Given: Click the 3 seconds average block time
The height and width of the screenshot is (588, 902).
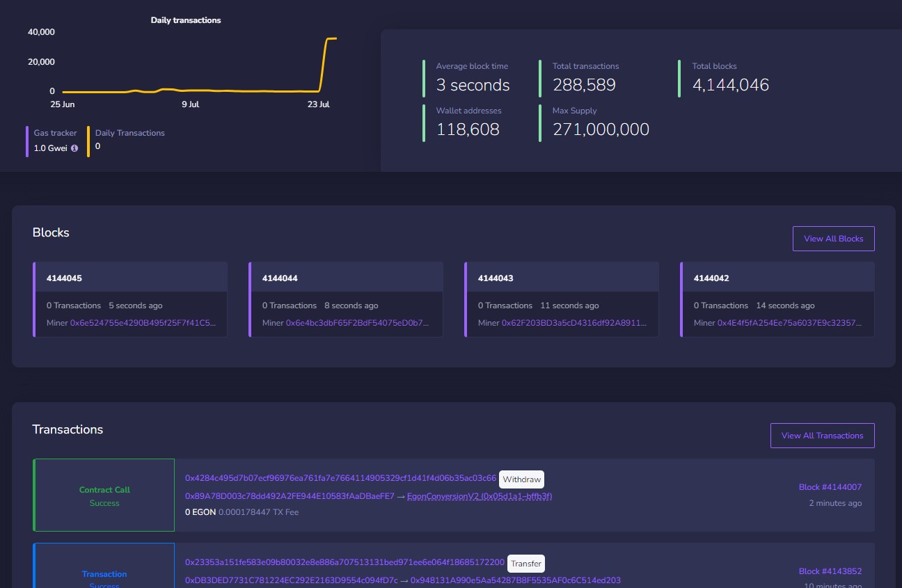Looking at the screenshot, I should pyautogui.click(x=473, y=86).
